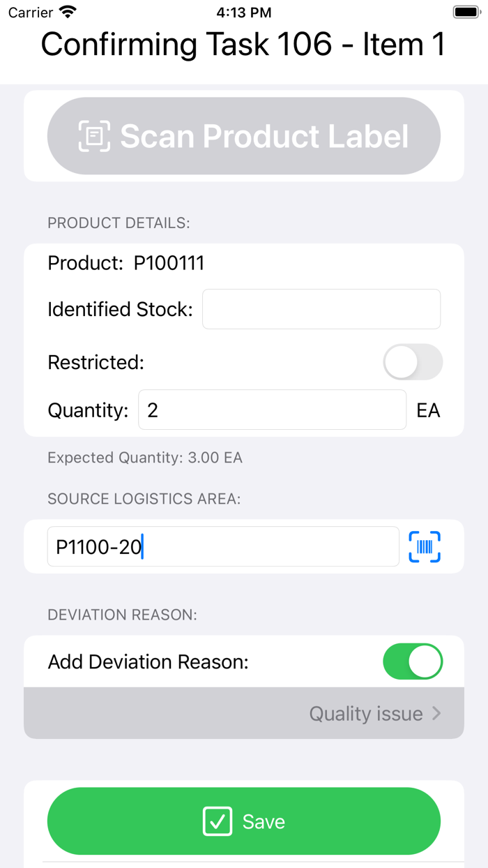Tap the barcode scanner icon beside source area
Image resolution: width=488 pixels, height=868 pixels.
425,547
